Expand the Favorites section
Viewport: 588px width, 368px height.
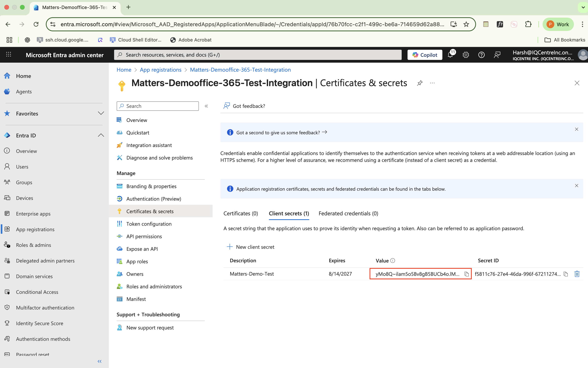tap(101, 113)
